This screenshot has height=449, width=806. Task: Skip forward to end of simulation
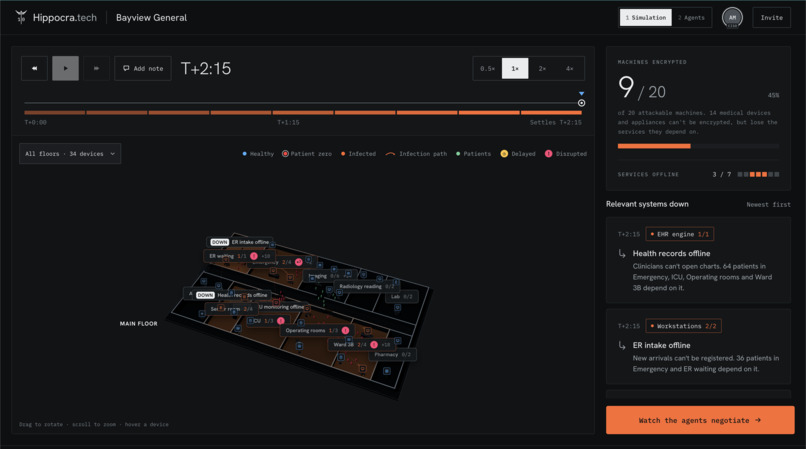coord(96,68)
